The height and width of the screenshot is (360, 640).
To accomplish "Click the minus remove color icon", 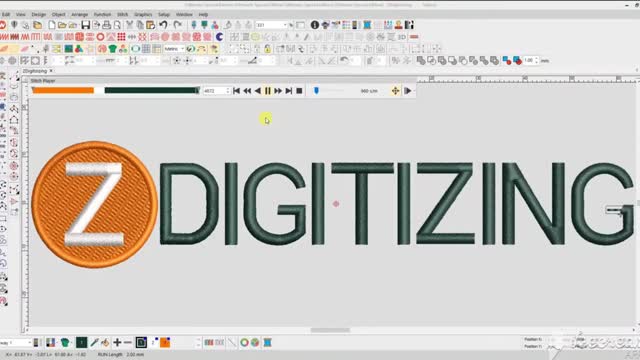I will [128, 342].
